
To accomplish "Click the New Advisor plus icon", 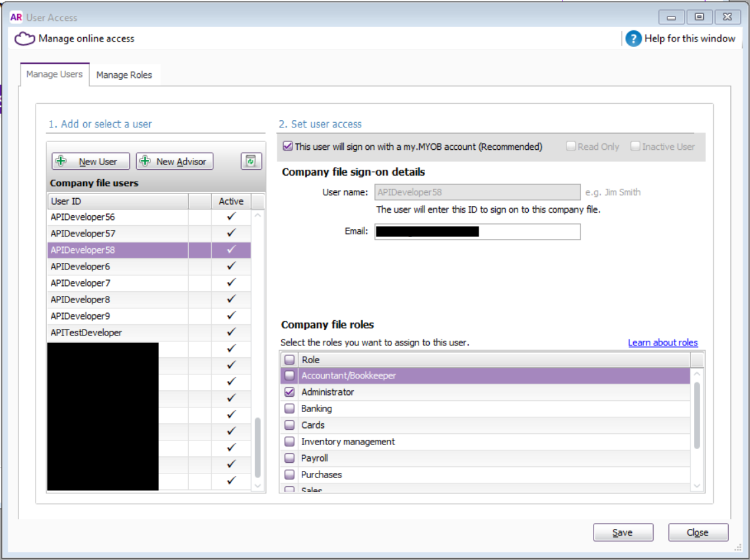I will (x=145, y=161).
